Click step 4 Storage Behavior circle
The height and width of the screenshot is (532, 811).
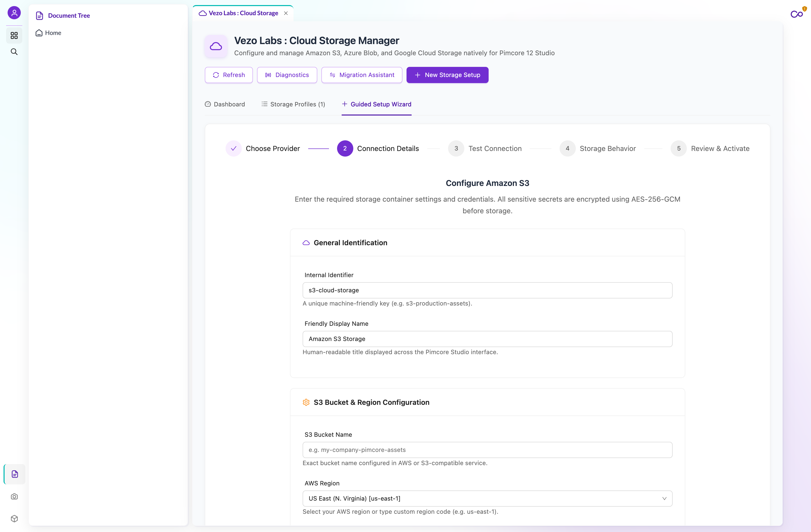click(x=567, y=148)
